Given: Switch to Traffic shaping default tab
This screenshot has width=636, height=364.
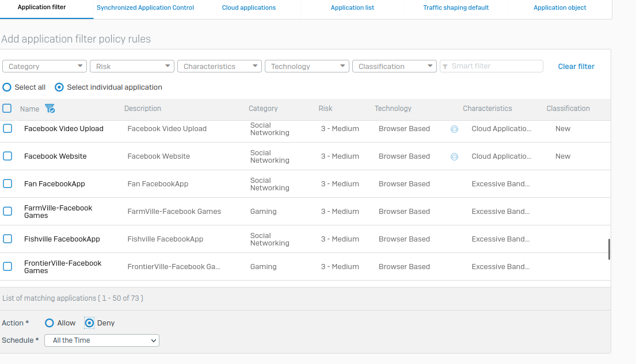Looking at the screenshot, I should pyautogui.click(x=456, y=7).
